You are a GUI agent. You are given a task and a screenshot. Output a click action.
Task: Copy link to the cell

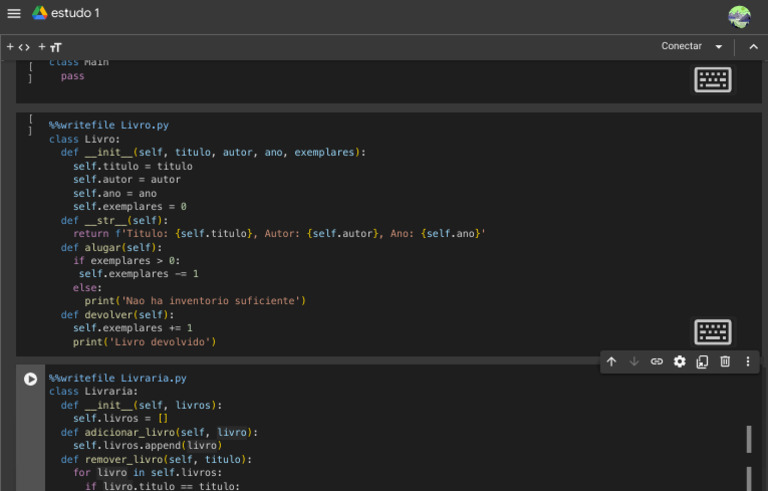coord(656,362)
